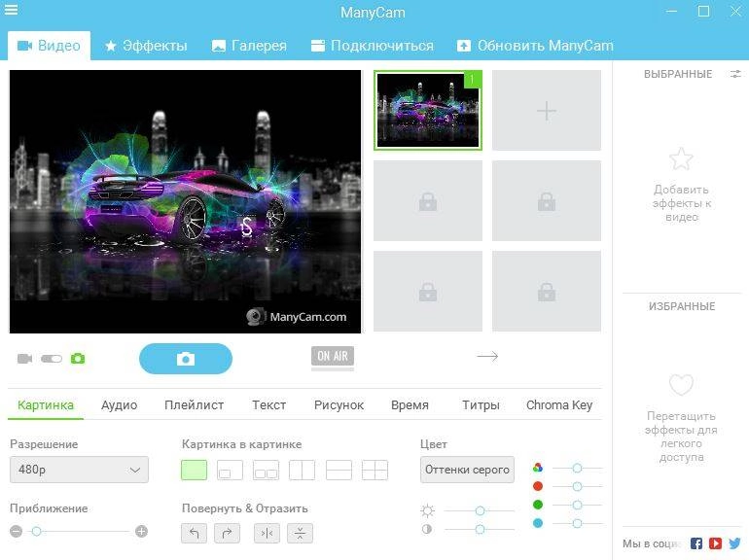Select four-quadrant grid layout
The width and height of the screenshot is (749, 560).
pyautogui.click(x=374, y=471)
